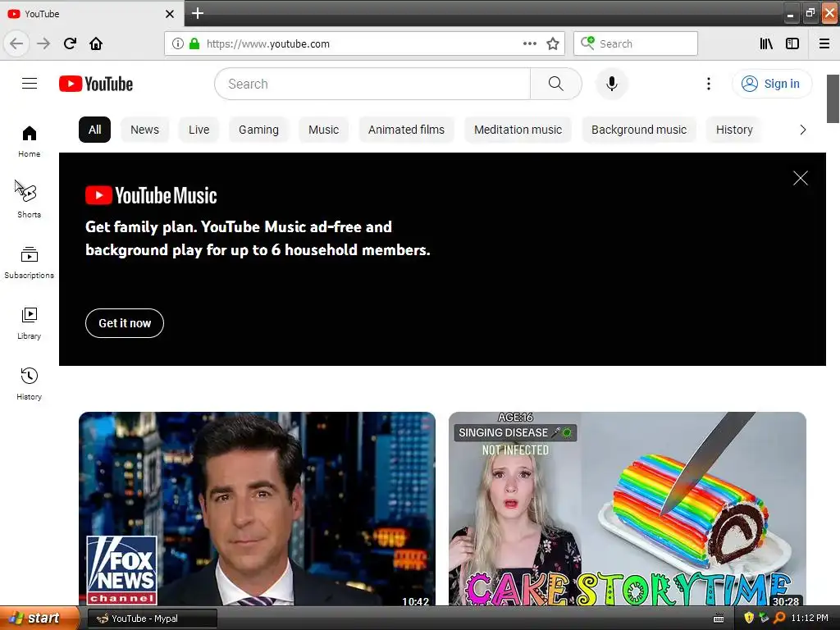Click YouTube - Mypal taskbar button
Image resolution: width=840 pixels, height=630 pixels.
(152, 619)
